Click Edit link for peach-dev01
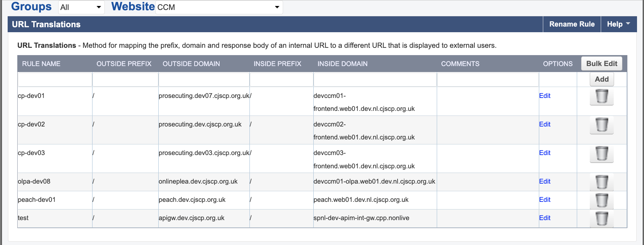 tap(545, 200)
